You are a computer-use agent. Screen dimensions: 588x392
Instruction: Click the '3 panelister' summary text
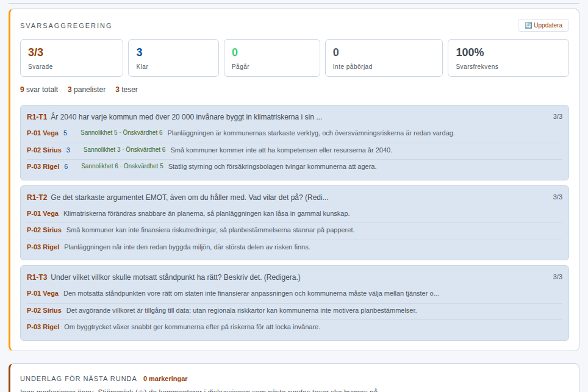click(x=87, y=90)
